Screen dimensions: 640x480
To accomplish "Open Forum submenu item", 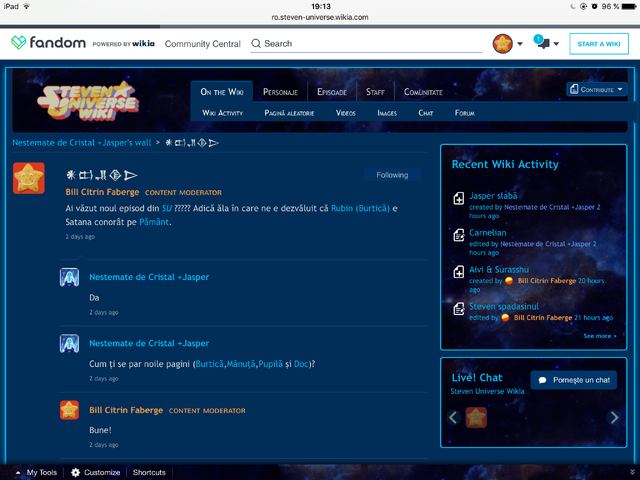I will tap(464, 113).
